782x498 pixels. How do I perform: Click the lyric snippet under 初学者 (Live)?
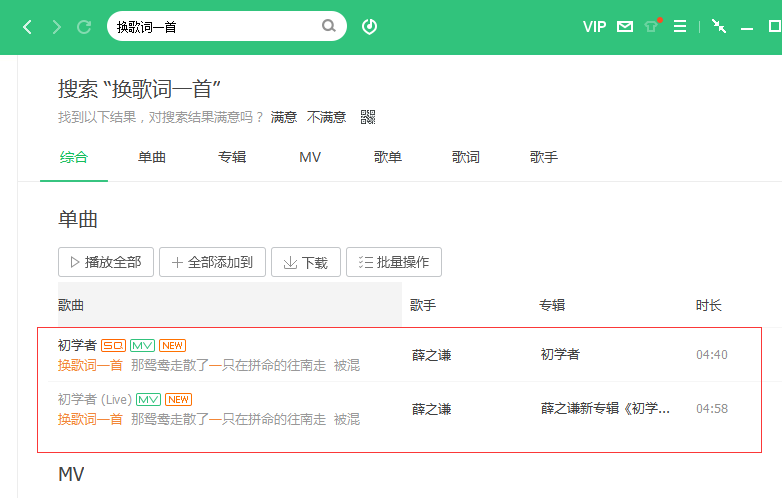(x=209, y=419)
